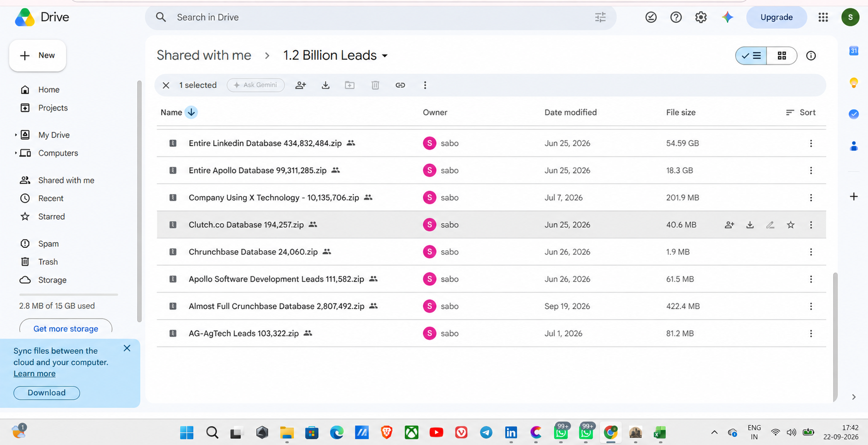Expand the My Drive tree
868x445 pixels.
pyautogui.click(x=16, y=135)
